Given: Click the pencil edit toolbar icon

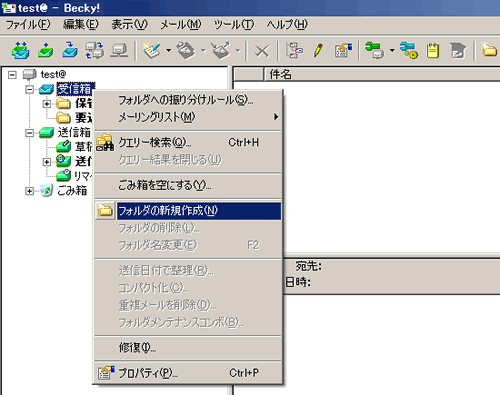Looking at the screenshot, I should point(318,51).
